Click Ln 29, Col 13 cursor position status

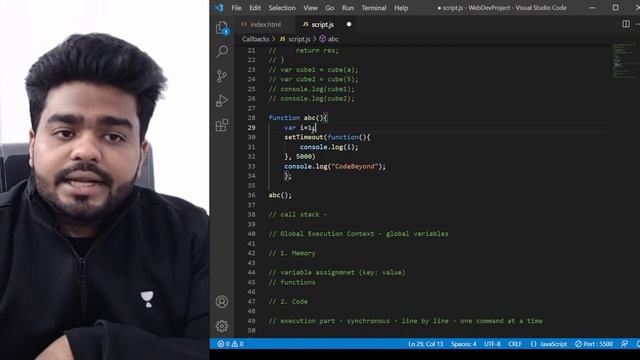(x=425, y=344)
